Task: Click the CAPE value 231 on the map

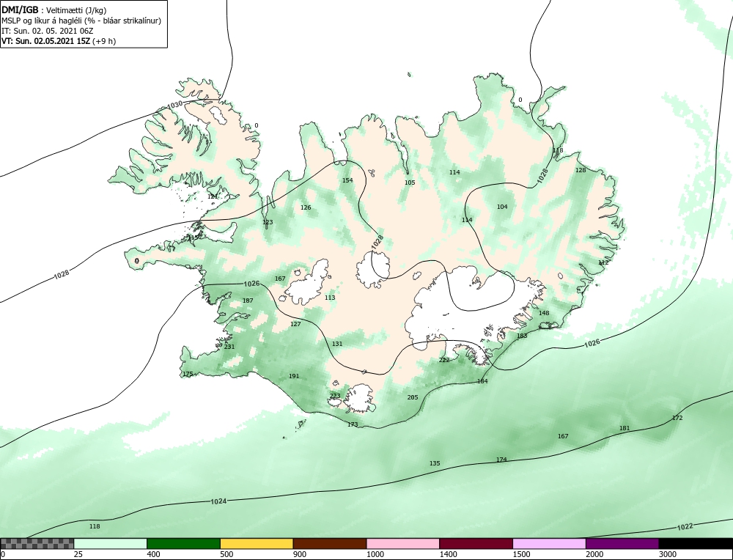Action: pos(229,347)
